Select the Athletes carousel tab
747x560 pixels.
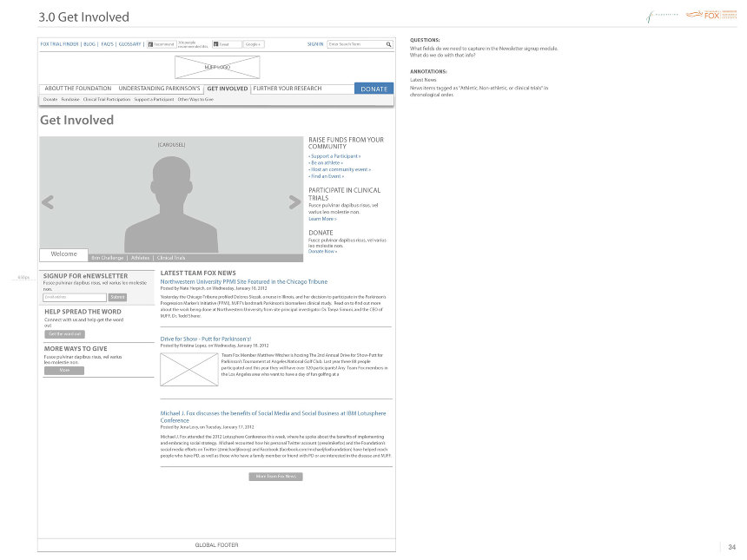[x=140, y=258]
